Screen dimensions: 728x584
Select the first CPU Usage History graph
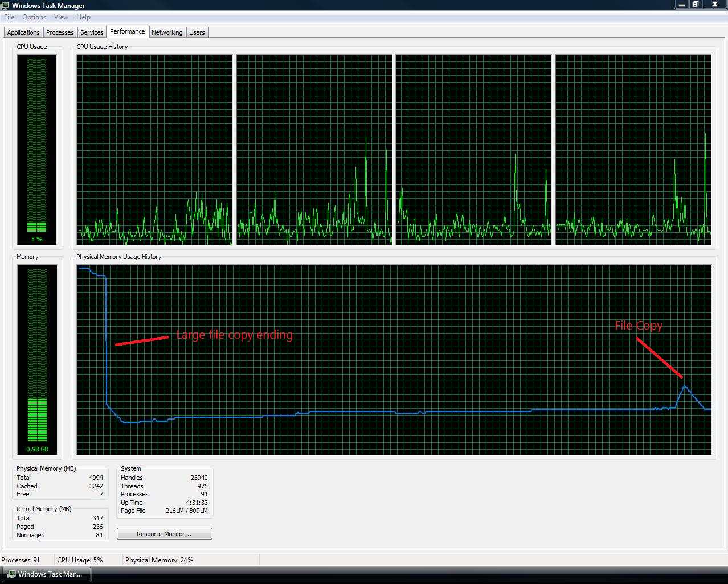154,149
